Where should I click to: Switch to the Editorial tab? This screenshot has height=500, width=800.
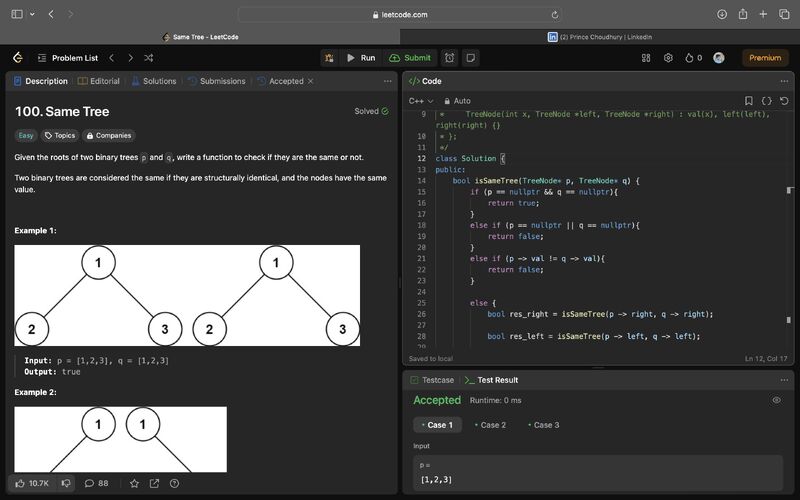98,81
